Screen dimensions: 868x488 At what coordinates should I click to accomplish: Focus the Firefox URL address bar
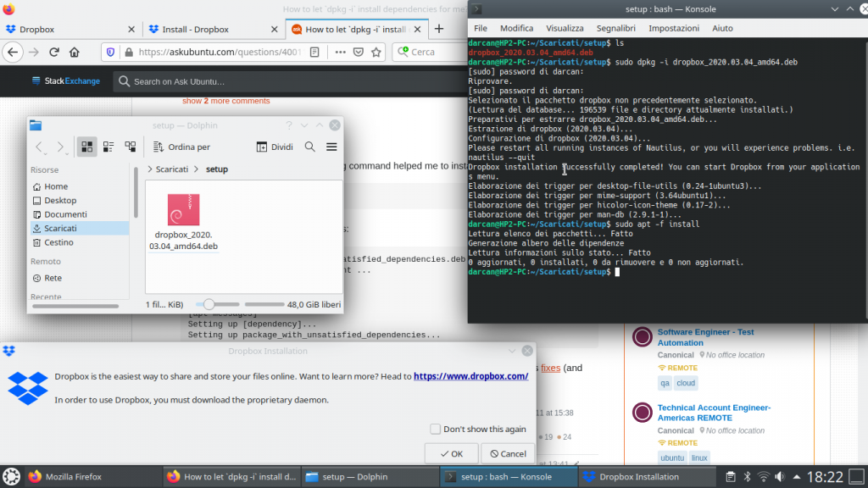point(220,52)
